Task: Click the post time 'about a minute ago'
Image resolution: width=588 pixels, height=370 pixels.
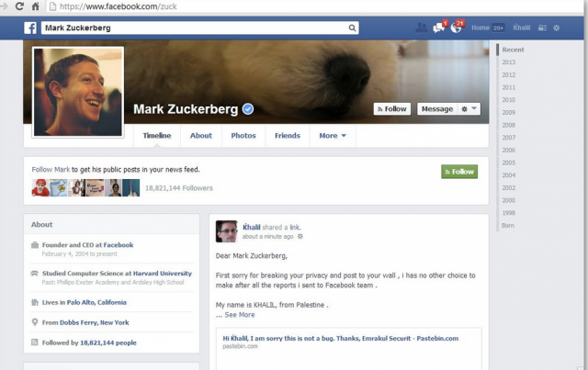Action: (x=267, y=237)
